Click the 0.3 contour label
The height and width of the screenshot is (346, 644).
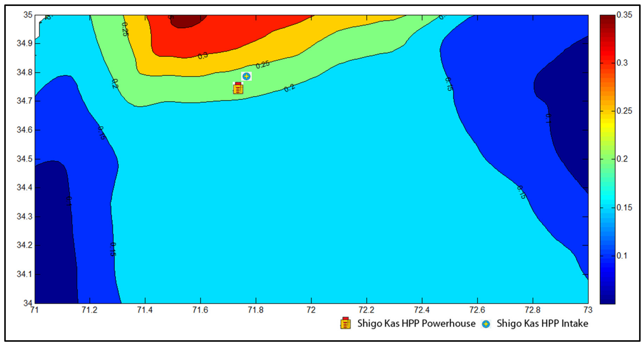click(203, 55)
